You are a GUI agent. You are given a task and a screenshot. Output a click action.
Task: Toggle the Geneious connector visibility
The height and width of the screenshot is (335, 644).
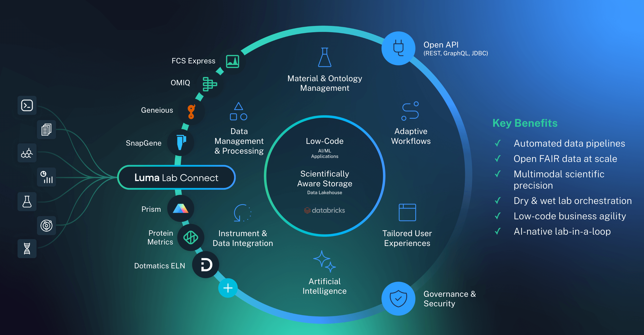click(x=191, y=109)
